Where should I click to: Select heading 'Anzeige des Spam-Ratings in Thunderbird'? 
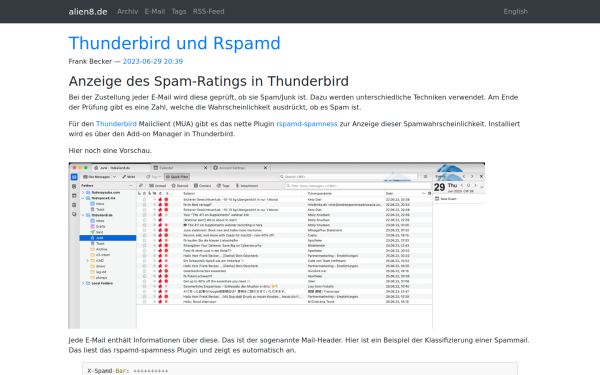coord(209,81)
